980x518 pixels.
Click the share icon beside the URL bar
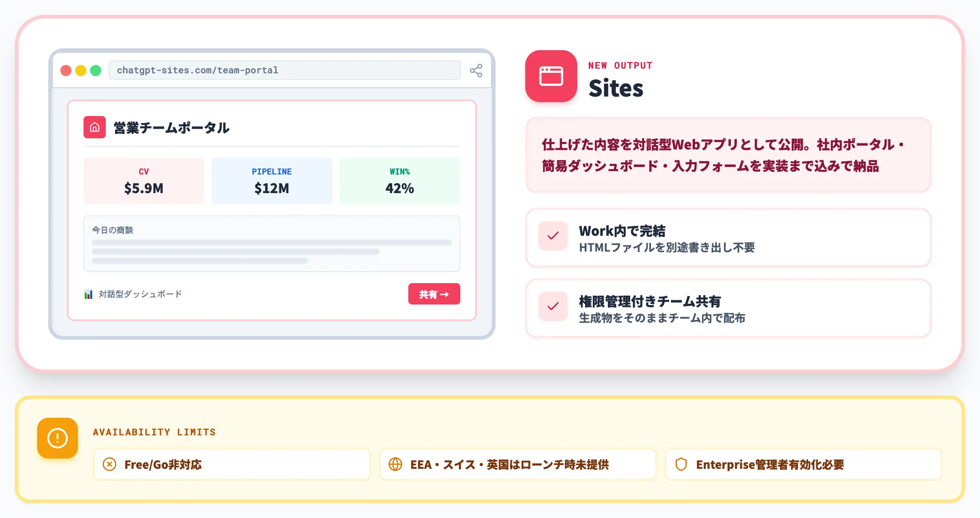point(476,71)
